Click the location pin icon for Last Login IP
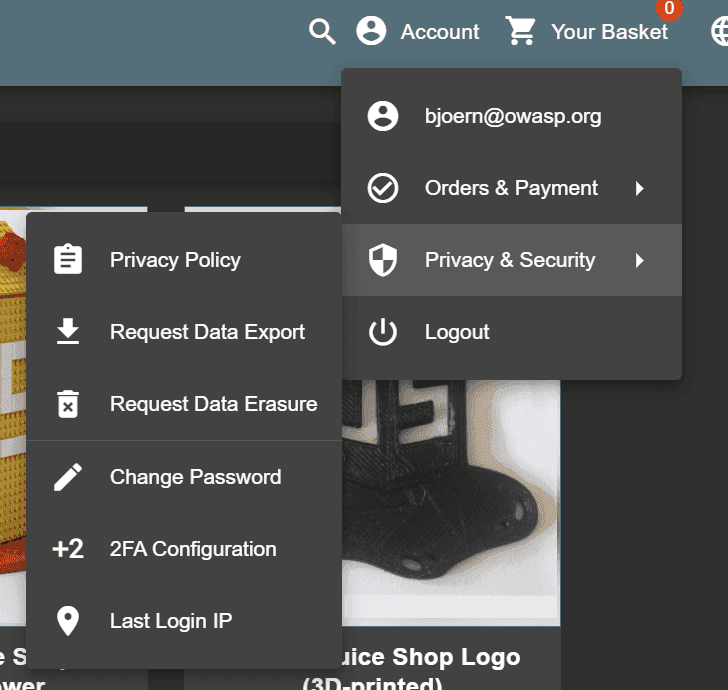 coord(68,621)
